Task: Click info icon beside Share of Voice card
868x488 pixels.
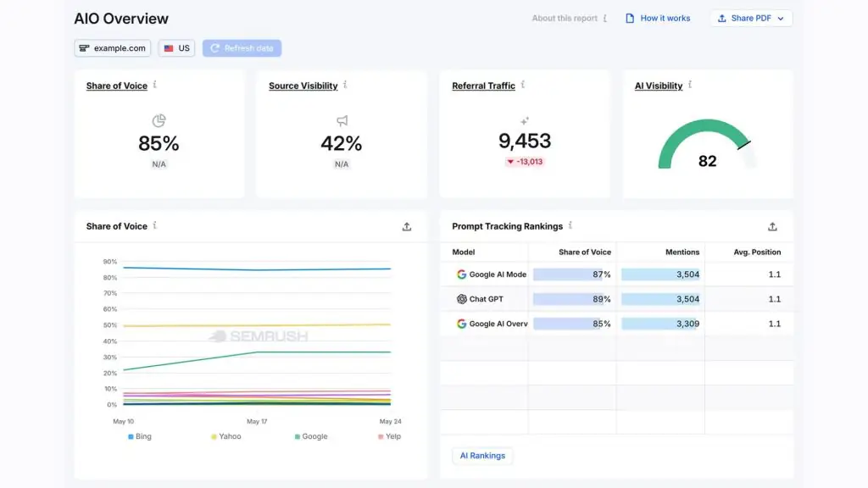Action: (155, 85)
